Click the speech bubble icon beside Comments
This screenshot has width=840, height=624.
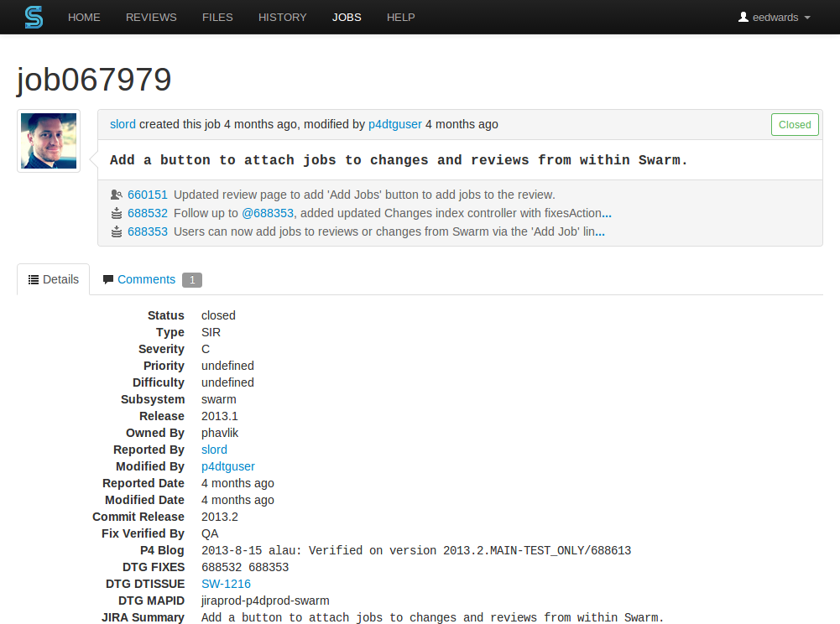pos(108,279)
